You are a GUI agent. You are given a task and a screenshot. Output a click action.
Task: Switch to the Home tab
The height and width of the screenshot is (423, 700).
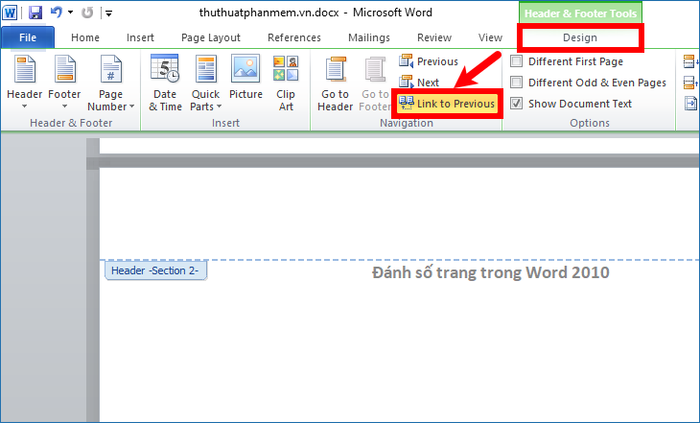coord(85,37)
